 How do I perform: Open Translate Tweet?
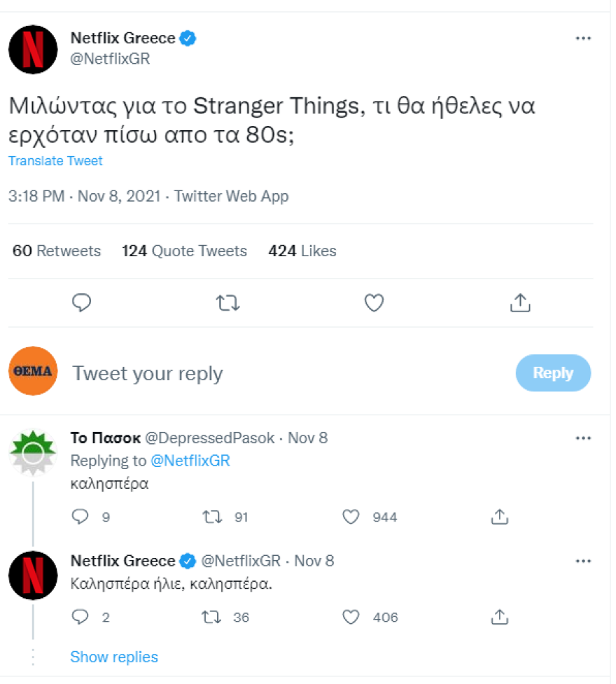click(55, 160)
